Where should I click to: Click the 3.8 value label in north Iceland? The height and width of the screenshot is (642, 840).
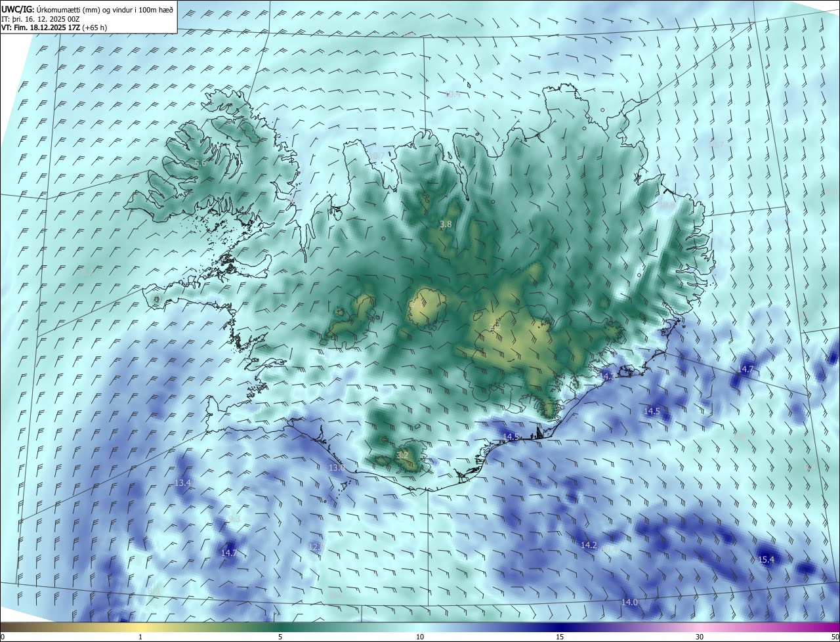[446, 225]
